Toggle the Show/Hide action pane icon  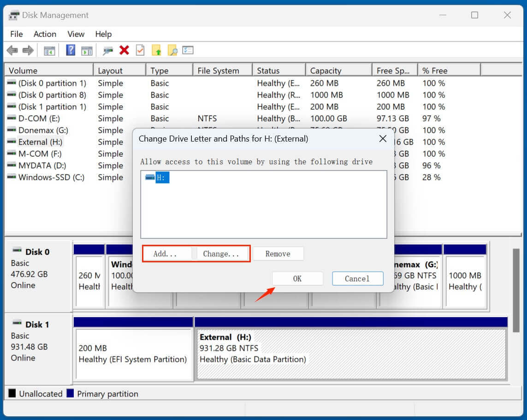(87, 50)
